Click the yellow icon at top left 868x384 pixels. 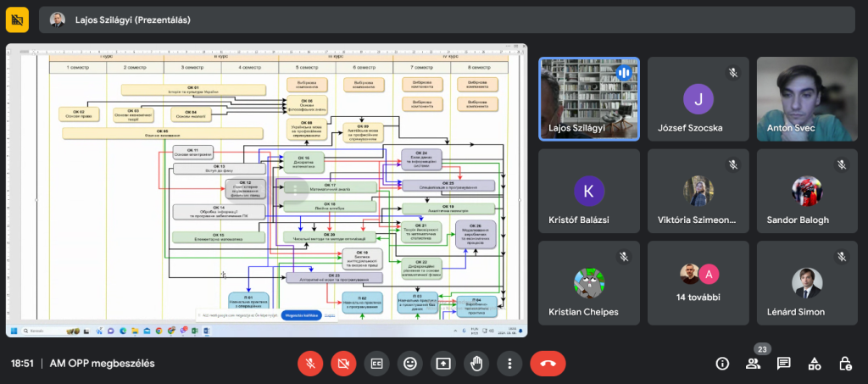click(x=17, y=19)
